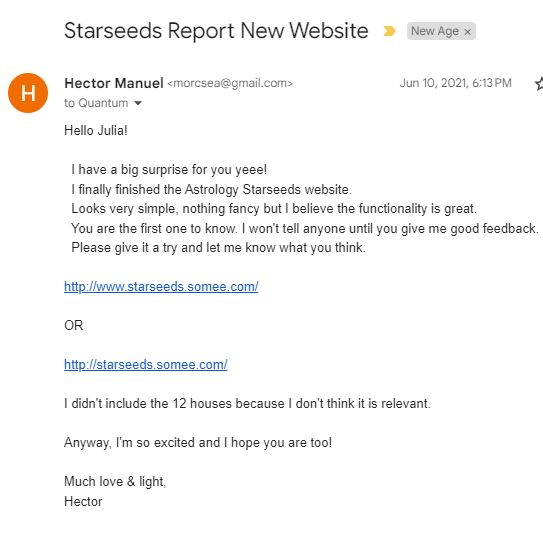The height and width of the screenshot is (542, 543).
Task: Click the sentence about 12 houses
Action: 247,403
